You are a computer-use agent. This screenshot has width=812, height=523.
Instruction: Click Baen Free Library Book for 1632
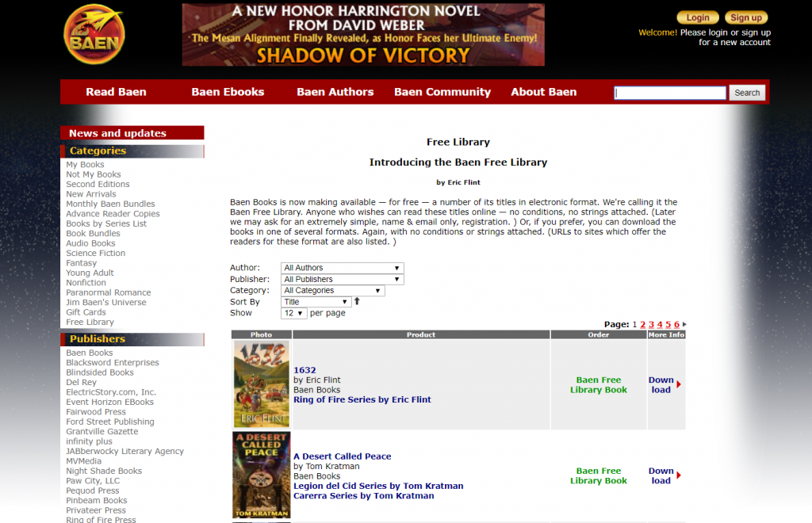point(599,385)
